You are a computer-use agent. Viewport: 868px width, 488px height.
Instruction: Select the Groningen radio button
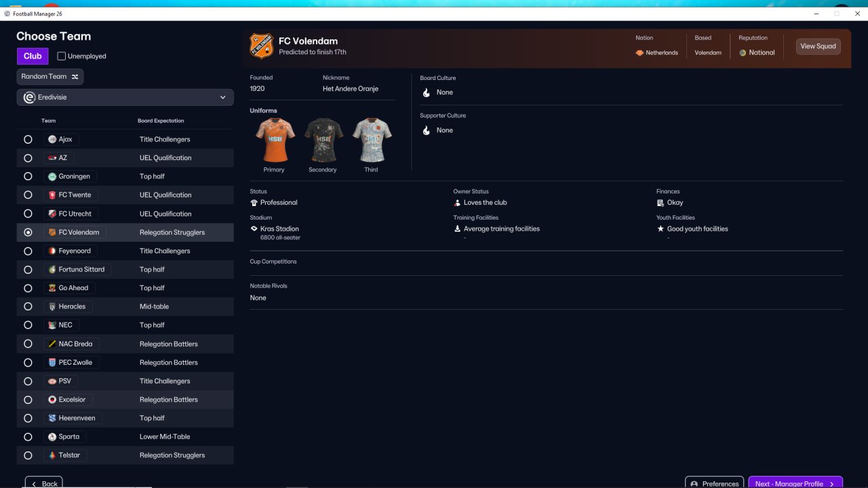point(28,176)
